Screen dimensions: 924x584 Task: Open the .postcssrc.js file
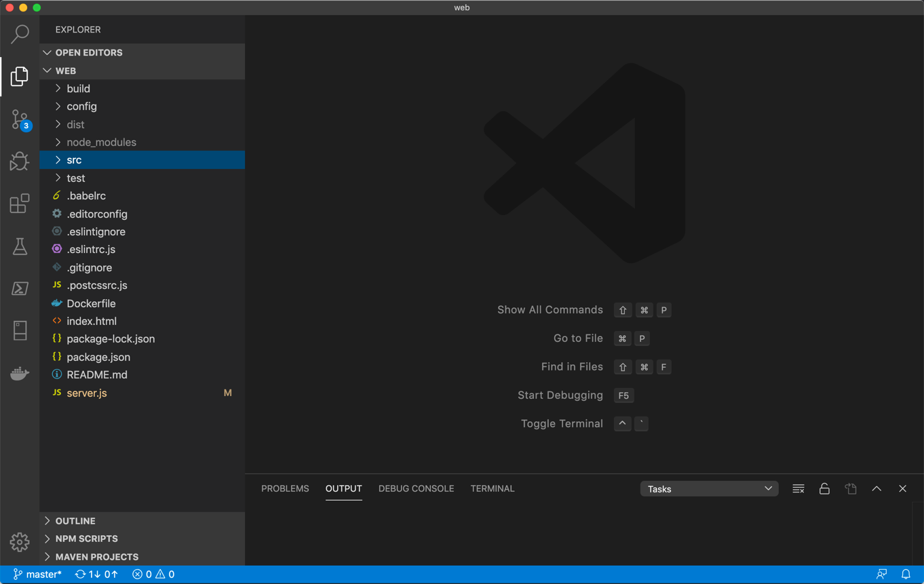pos(142,285)
